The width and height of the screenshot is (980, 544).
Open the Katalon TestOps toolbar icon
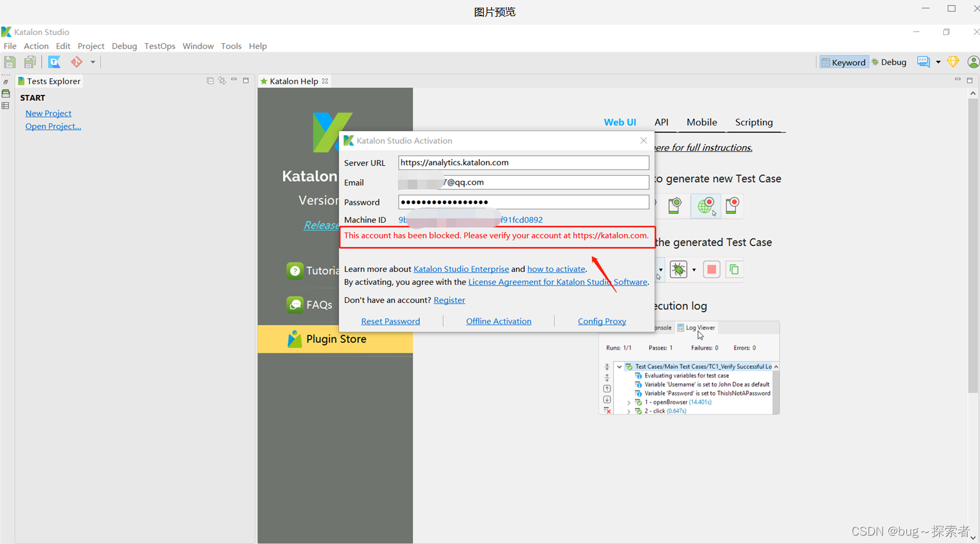(54, 62)
